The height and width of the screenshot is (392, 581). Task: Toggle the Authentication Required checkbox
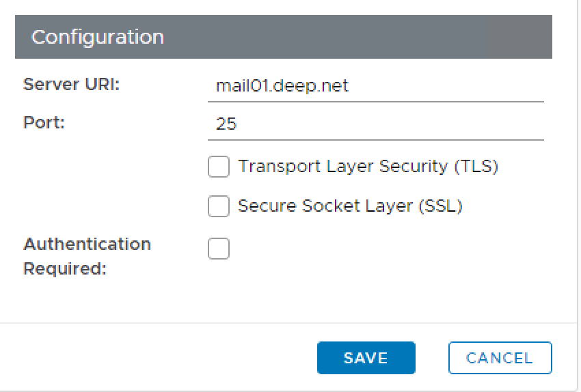click(x=219, y=249)
